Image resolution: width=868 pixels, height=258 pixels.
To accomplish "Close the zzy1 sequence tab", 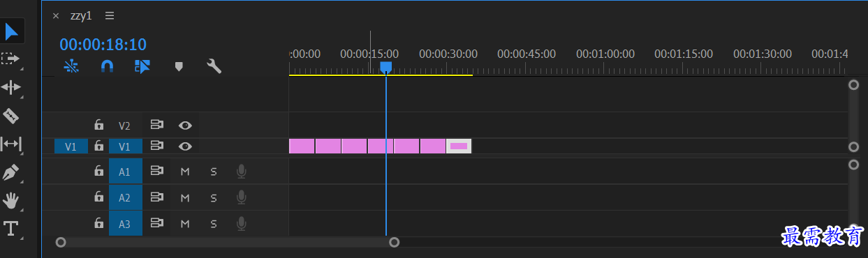I will click(56, 15).
